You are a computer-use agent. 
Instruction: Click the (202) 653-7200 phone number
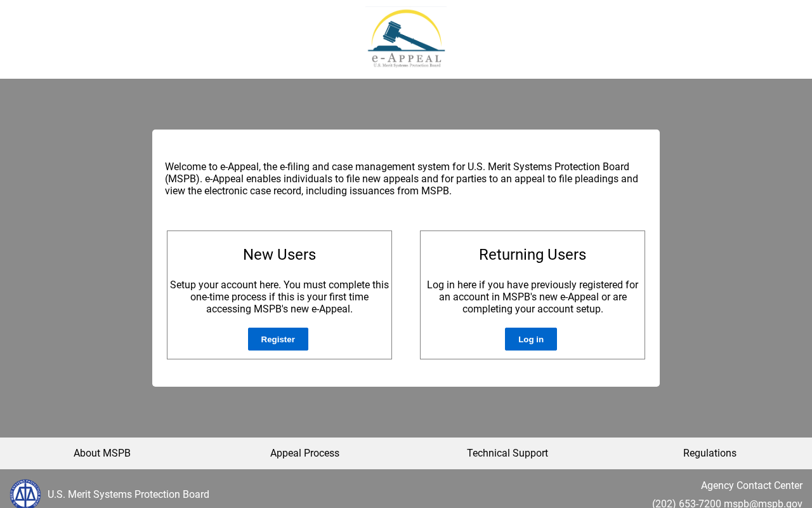point(686,504)
